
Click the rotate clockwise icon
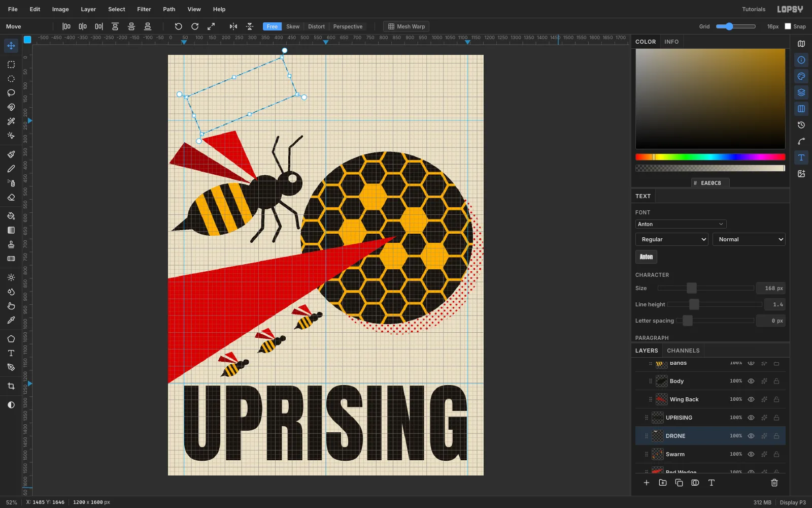[195, 26]
